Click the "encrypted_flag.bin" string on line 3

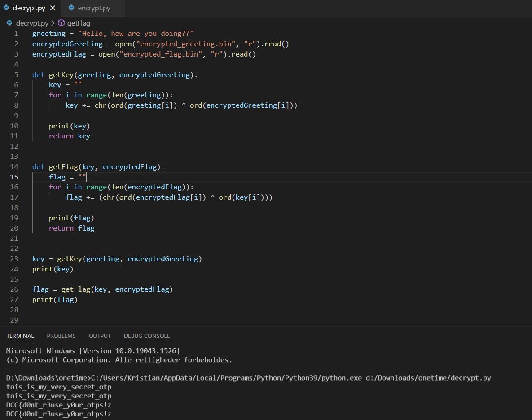coord(161,54)
